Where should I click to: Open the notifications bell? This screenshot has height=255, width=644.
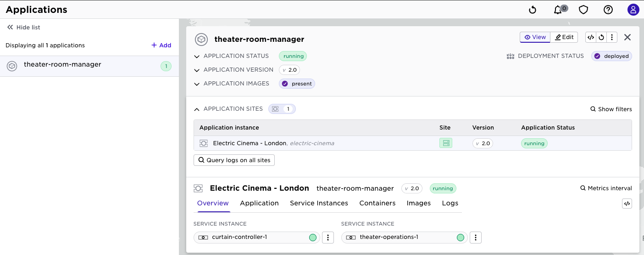click(558, 10)
